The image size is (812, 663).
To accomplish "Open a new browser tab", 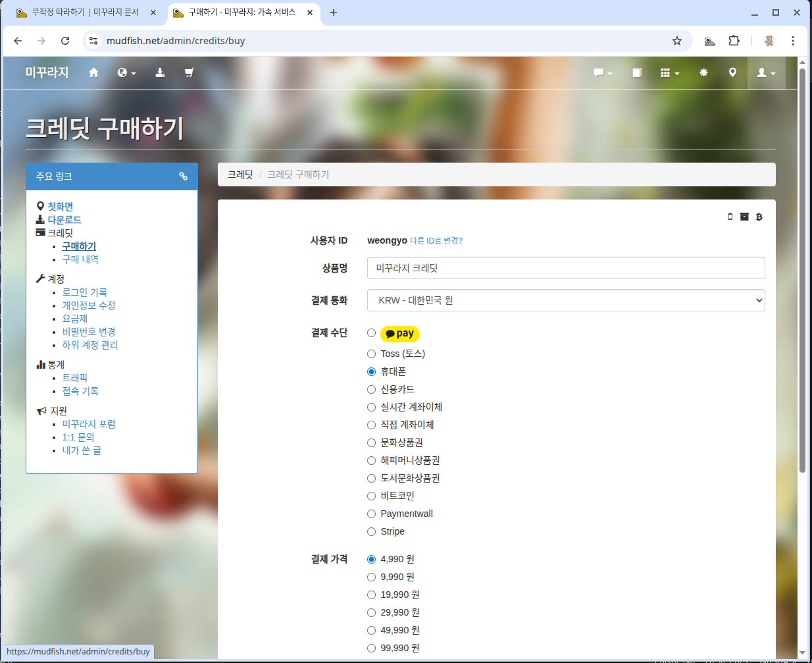I will (334, 13).
